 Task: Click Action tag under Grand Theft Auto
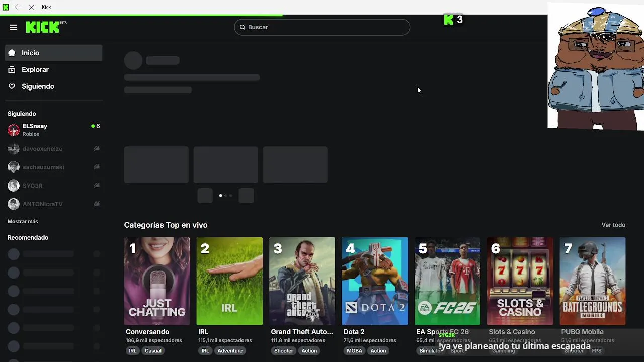(309, 351)
